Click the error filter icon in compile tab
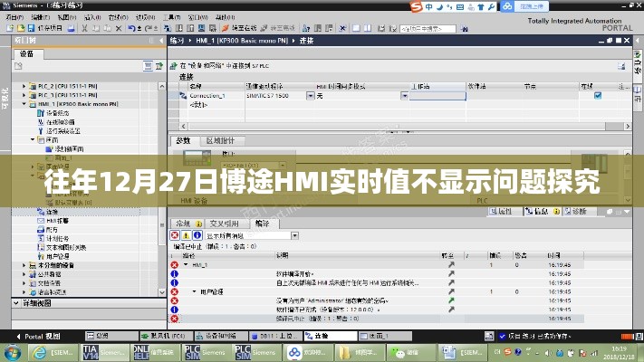This screenshot has height=362, width=644. [175, 235]
